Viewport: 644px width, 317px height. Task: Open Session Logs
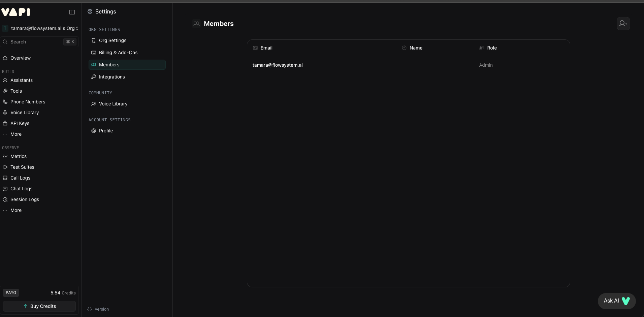pyautogui.click(x=25, y=199)
